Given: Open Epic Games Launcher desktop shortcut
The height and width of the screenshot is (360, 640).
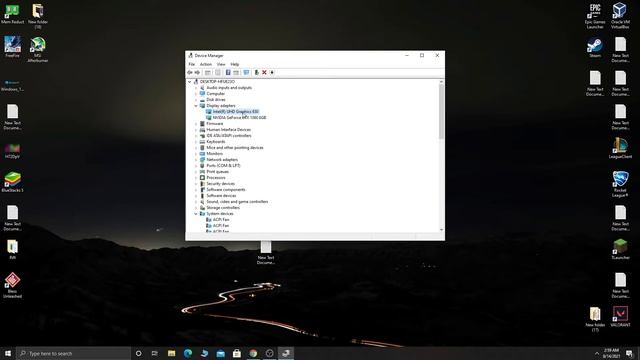Looking at the screenshot, I should pos(595,16).
